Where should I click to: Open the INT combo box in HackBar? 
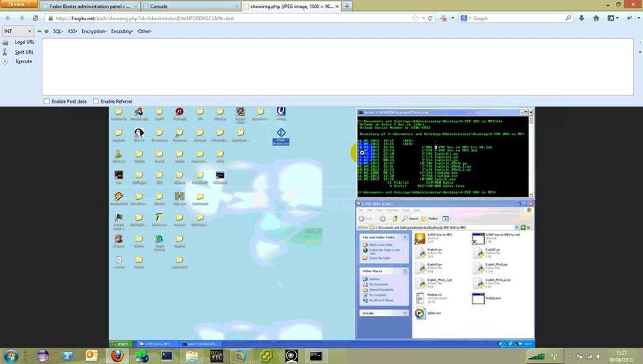pyautogui.click(x=17, y=31)
